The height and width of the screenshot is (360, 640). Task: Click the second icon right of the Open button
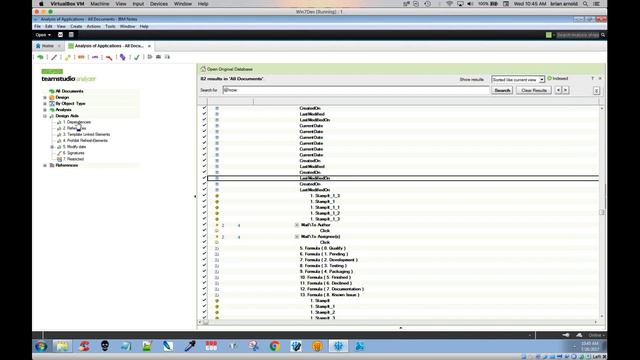click(71, 35)
